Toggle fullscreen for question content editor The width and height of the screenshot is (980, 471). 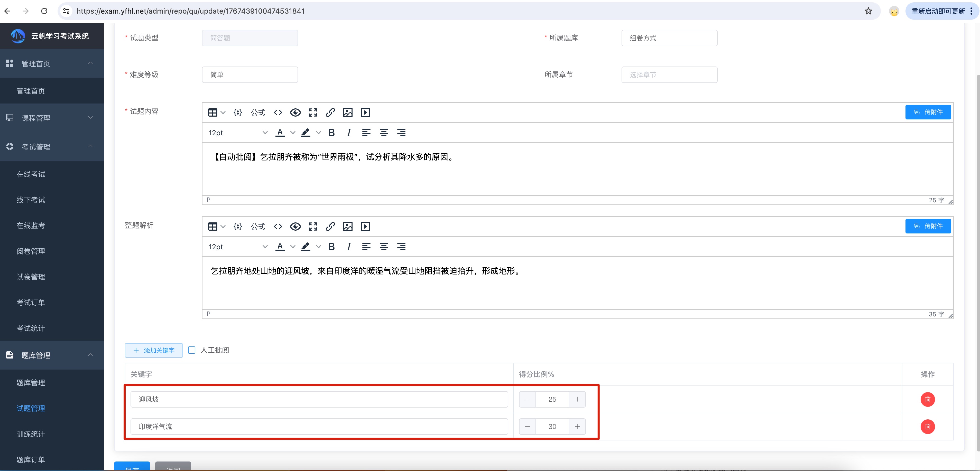pos(313,112)
